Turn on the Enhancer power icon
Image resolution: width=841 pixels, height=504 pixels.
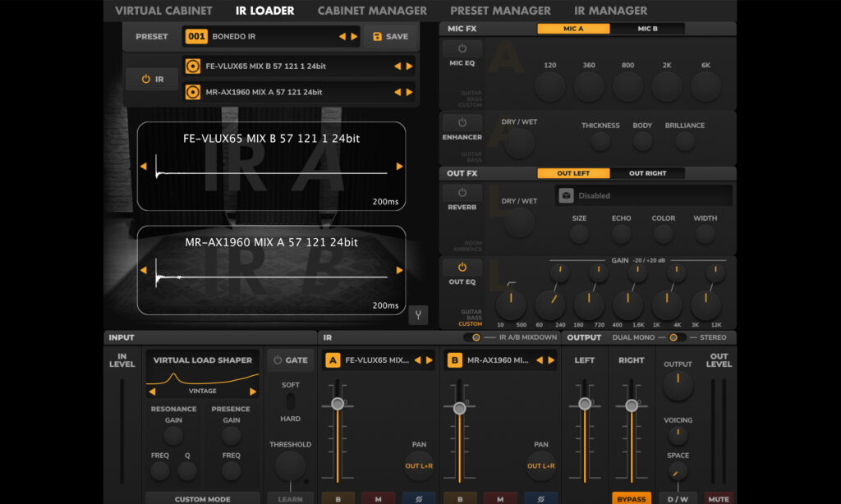(x=462, y=123)
